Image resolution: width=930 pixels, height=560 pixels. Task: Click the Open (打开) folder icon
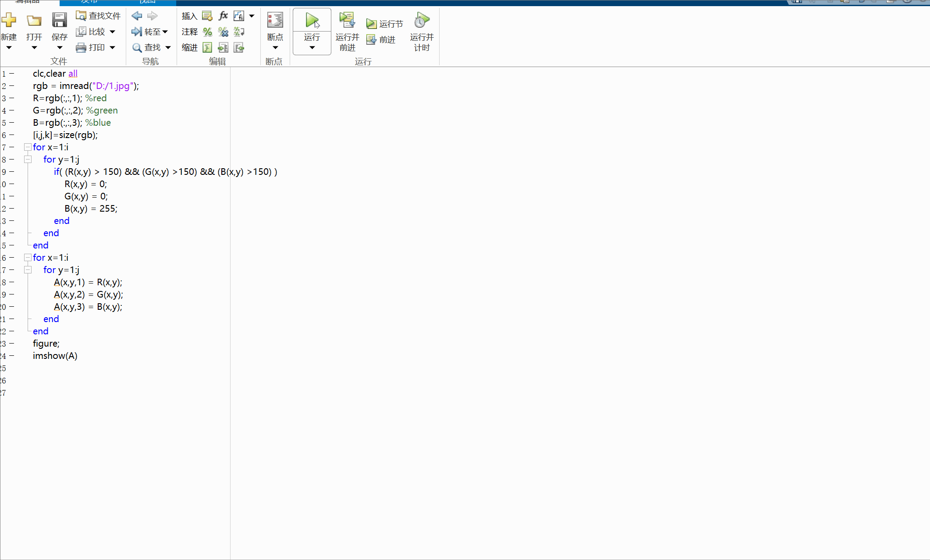[x=34, y=21]
